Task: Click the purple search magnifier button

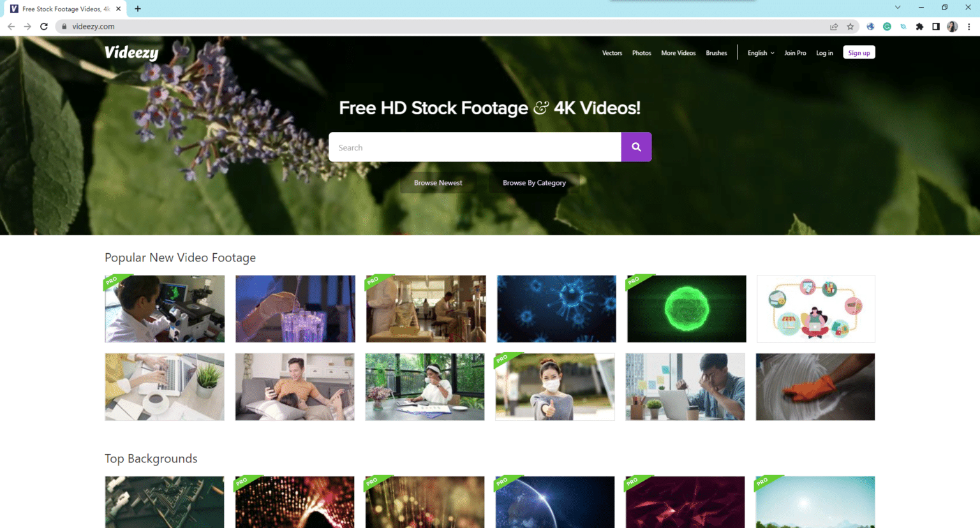Action: [x=636, y=147]
